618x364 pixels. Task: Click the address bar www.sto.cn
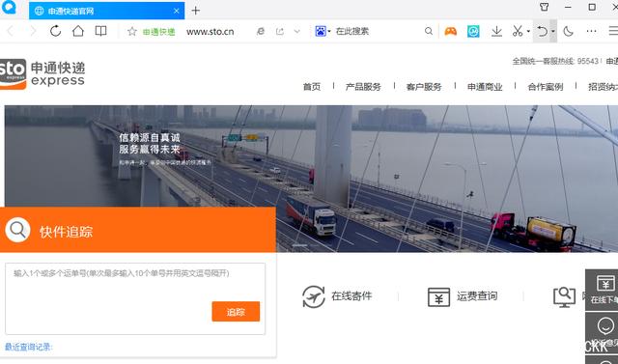point(211,32)
